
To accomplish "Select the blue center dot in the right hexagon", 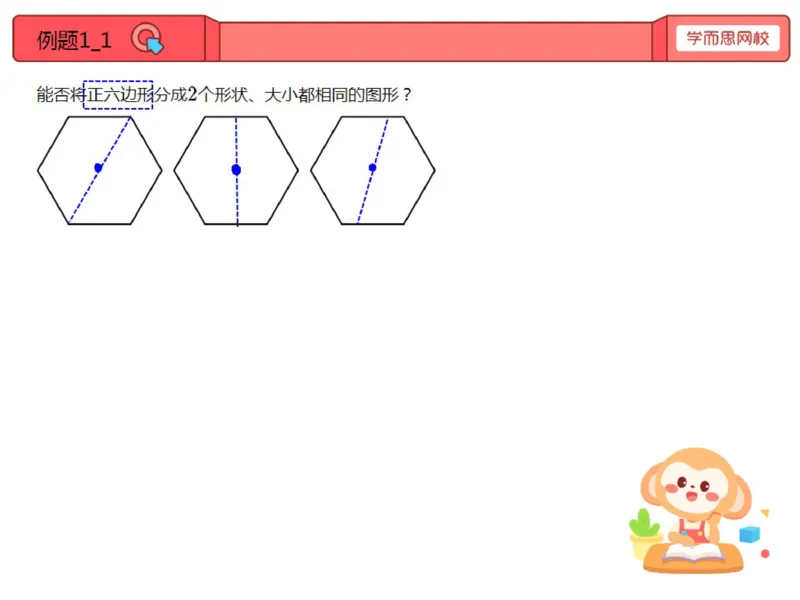I will click(372, 167).
